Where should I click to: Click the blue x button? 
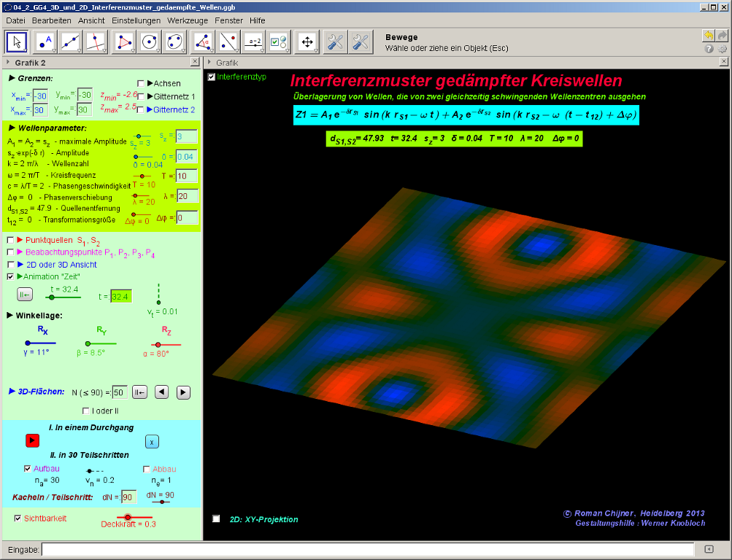tap(151, 441)
